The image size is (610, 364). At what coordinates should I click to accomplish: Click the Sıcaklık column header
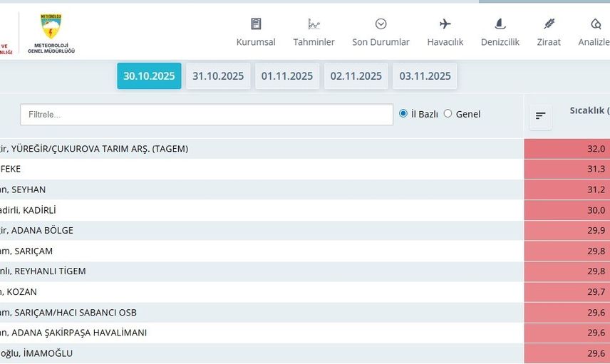point(588,110)
